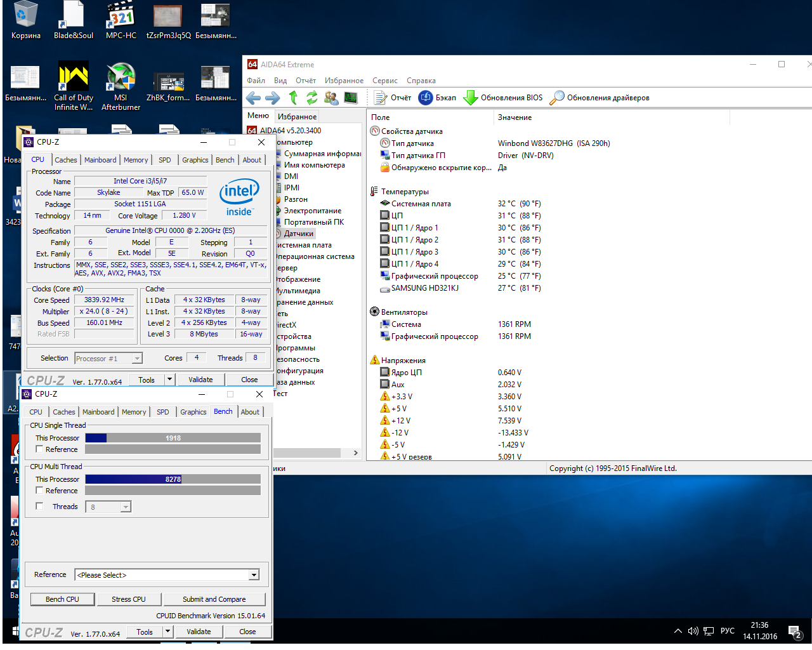Open the Файл menu in AIDA64
This screenshot has width=812, height=650.
tap(256, 81)
